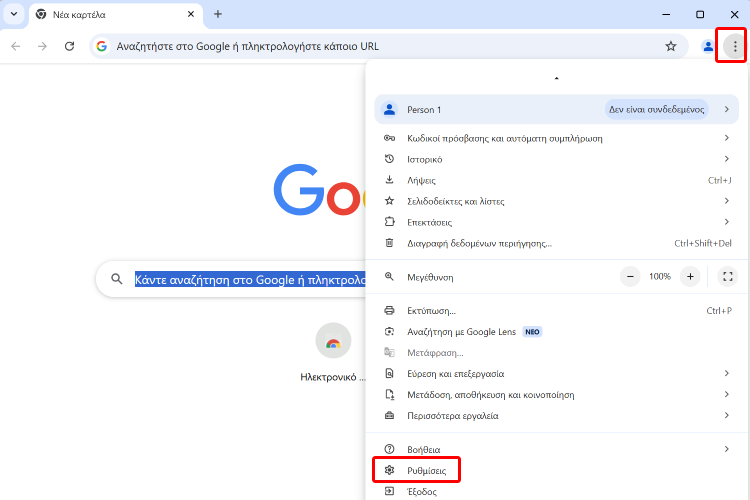Click the profile avatar icon in toolbar
This screenshot has width=750, height=500.
708,46
